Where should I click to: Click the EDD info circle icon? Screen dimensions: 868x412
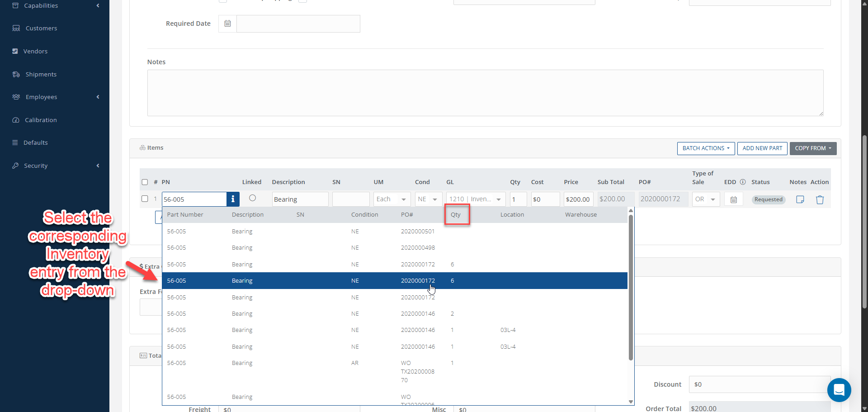(743, 182)
